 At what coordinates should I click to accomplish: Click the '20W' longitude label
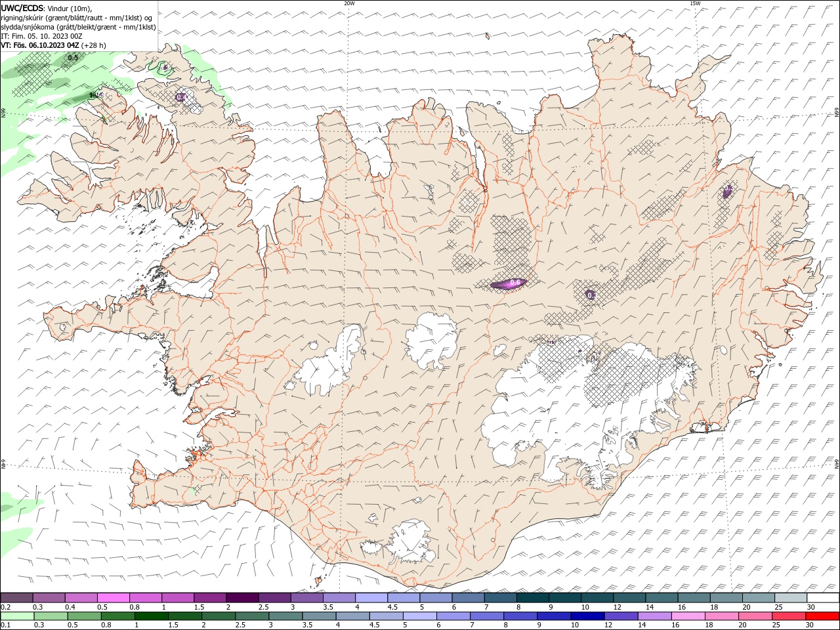[x=349, y=3]
